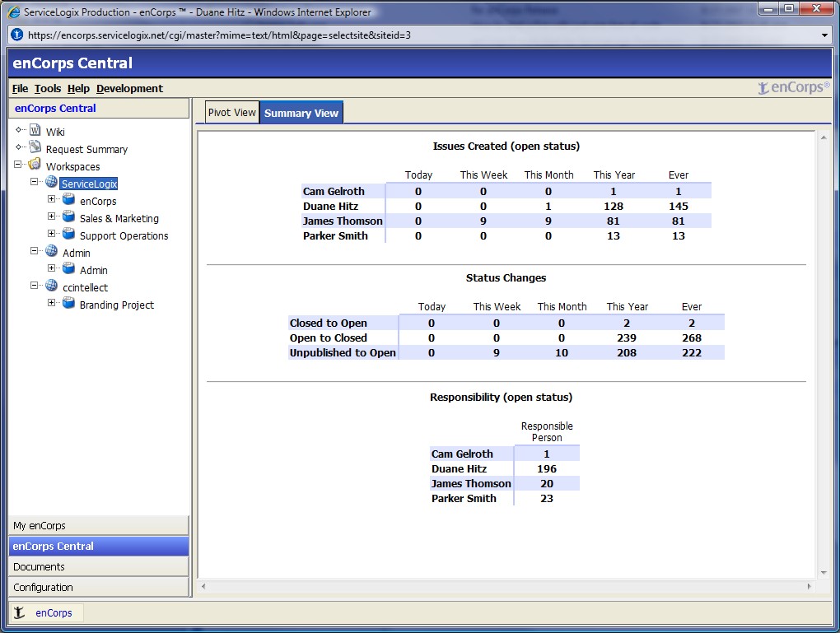Click the enCorps link in status bar
Viewport: 840px width, 633px height.
[x=54, y=612]
